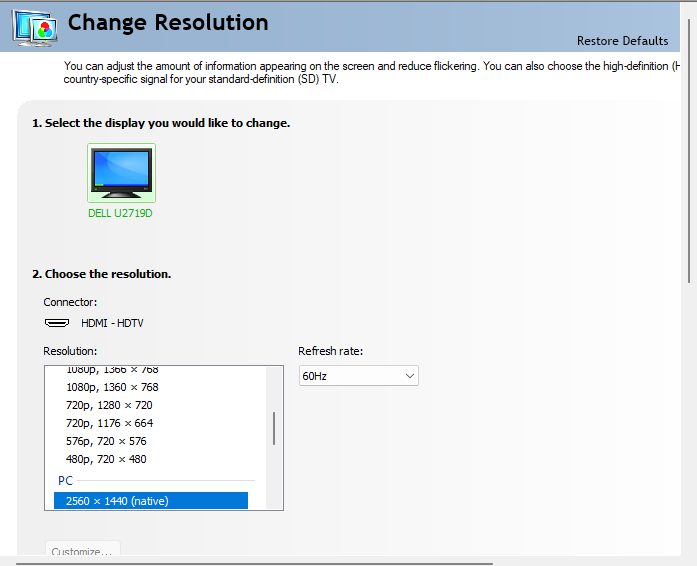This screenshot has width=697, height=566.
Task: Click the page's vertical scrollbar thumb
Action: (x=689, y=151)
